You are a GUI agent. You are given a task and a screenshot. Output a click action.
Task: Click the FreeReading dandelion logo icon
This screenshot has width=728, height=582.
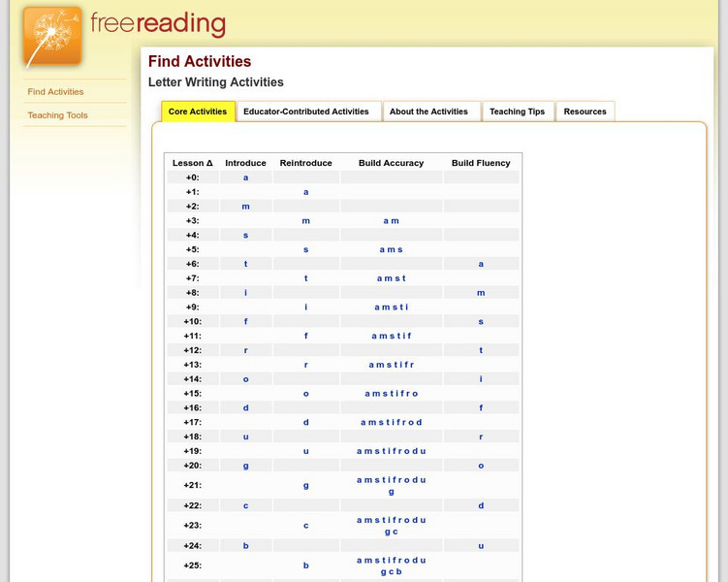[x=52, y=37]
